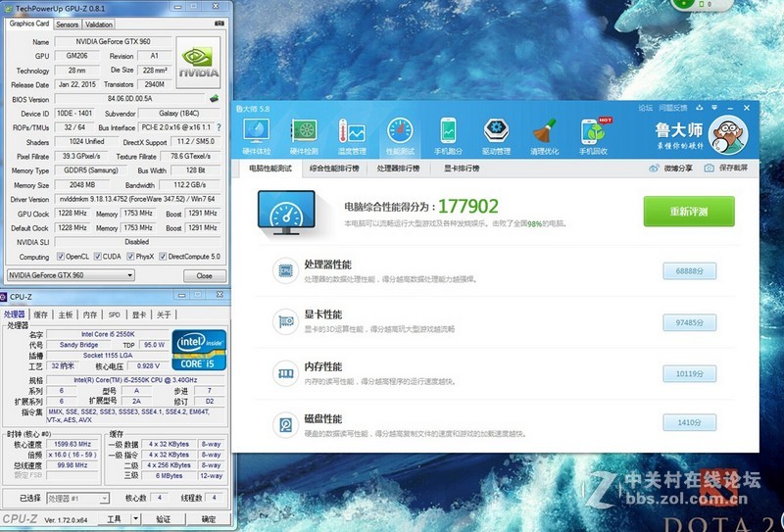This screenshot has height=532, width=784.
Task: Toggle the PhysX checkbox in GPU-Z
Action: [x=130, y=257]
